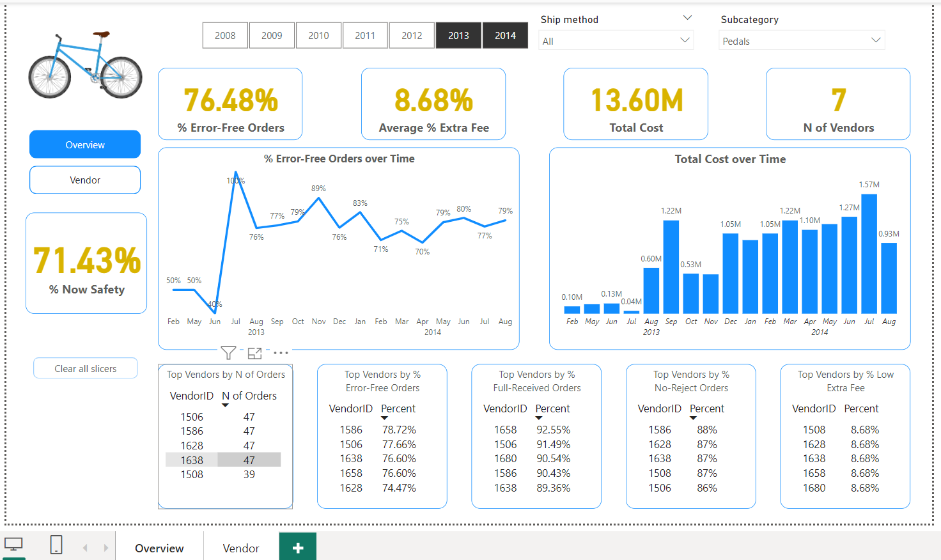Open the Vendor page tab at the bottom
The height and width of the screenshot is (560, 941).
point(241,548)
